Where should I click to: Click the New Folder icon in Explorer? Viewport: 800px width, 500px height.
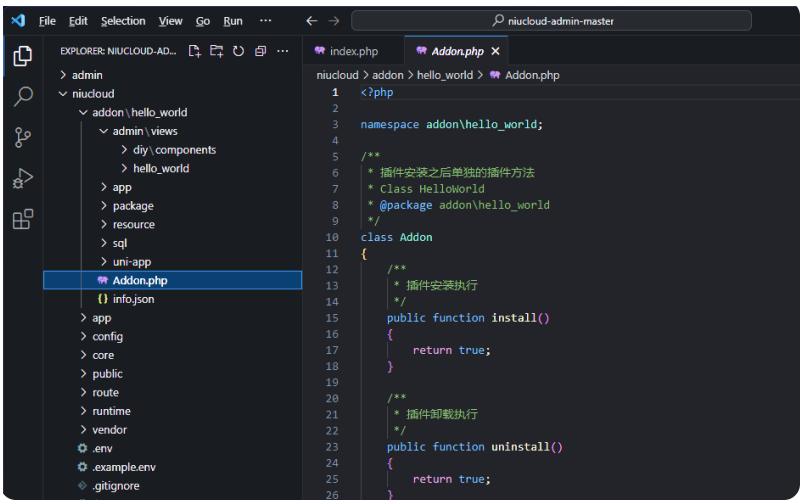tap(217, 51)
